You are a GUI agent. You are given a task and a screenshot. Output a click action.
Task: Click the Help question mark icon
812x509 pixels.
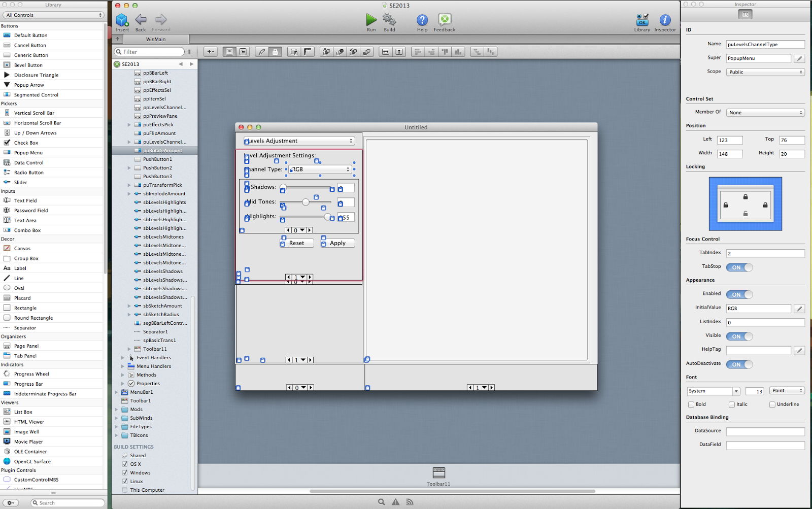(422, 20)
